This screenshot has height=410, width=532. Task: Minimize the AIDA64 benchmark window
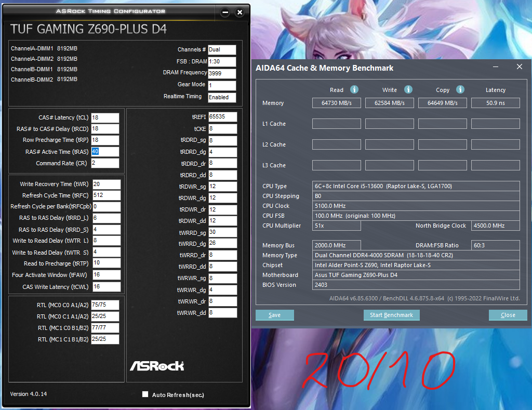[x=496, y=67]
